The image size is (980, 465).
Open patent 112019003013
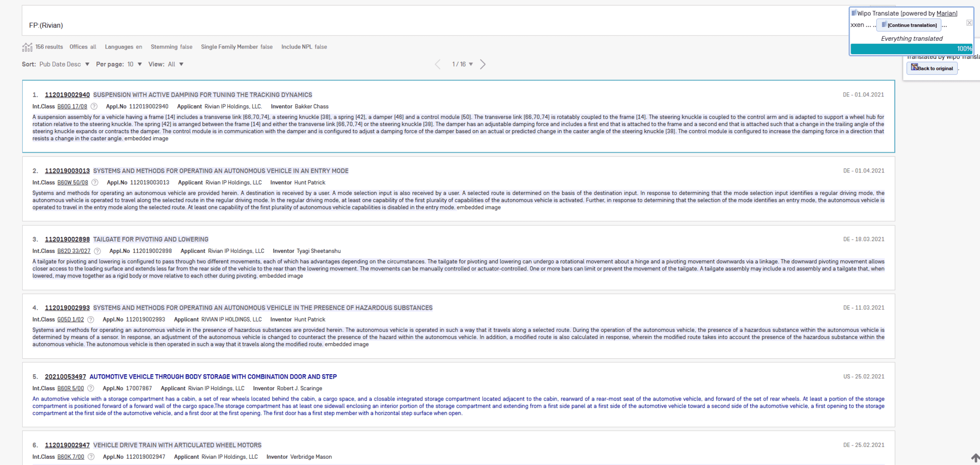(x=67, y=171)
